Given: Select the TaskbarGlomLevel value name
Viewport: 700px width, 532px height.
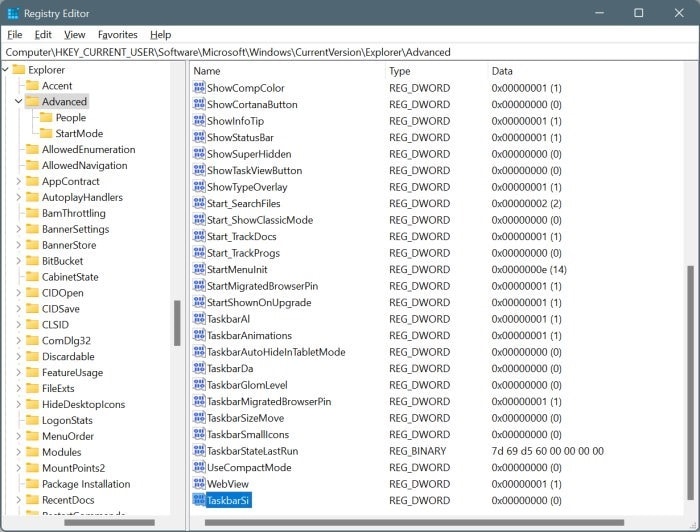Looking at the screenshot, I should 247,385.
